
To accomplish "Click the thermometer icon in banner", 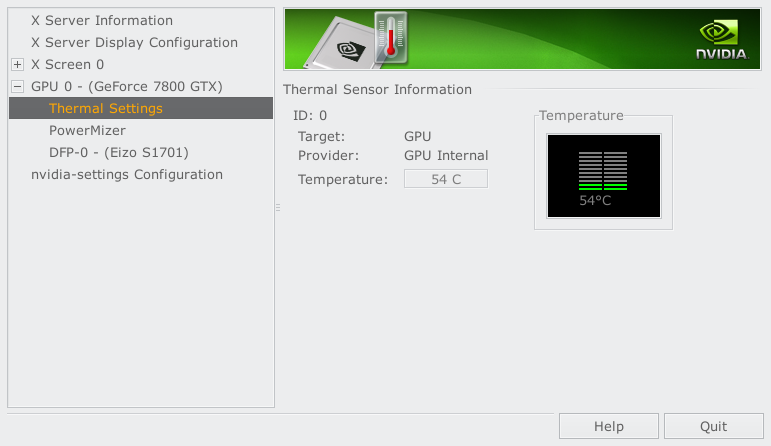I will tap(391, 38).
